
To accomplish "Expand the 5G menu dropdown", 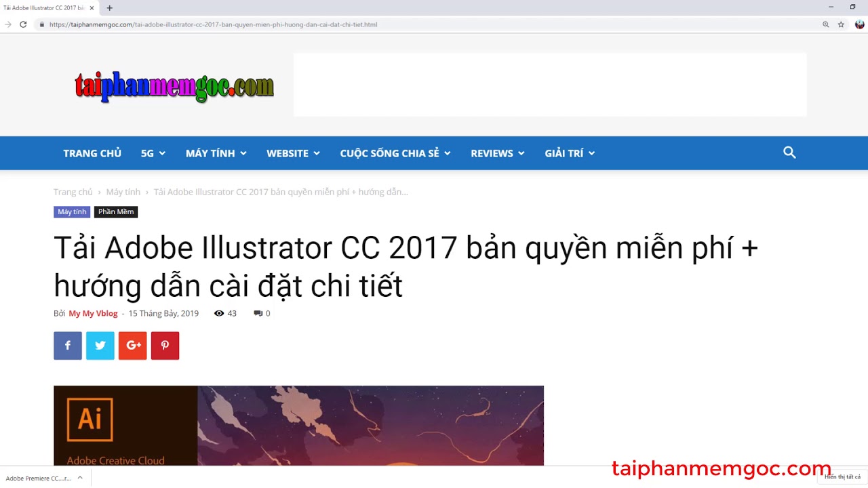I will pos(153,153).
